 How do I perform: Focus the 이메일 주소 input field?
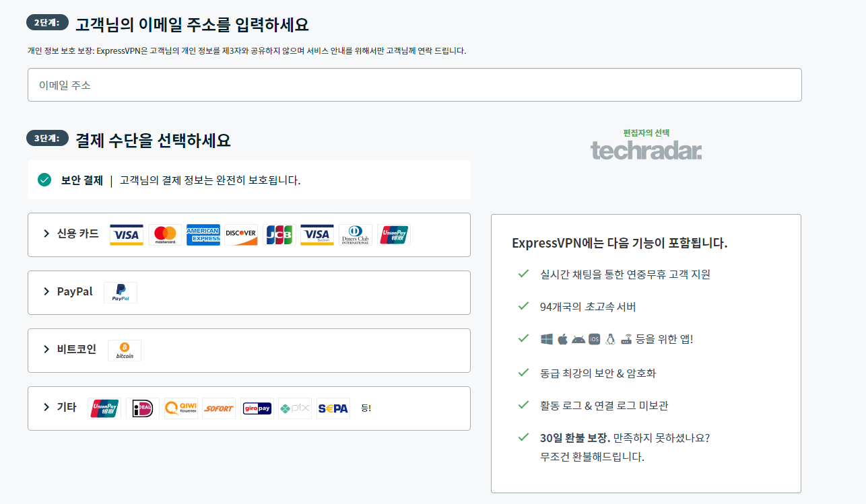click(x=415, y=85)
